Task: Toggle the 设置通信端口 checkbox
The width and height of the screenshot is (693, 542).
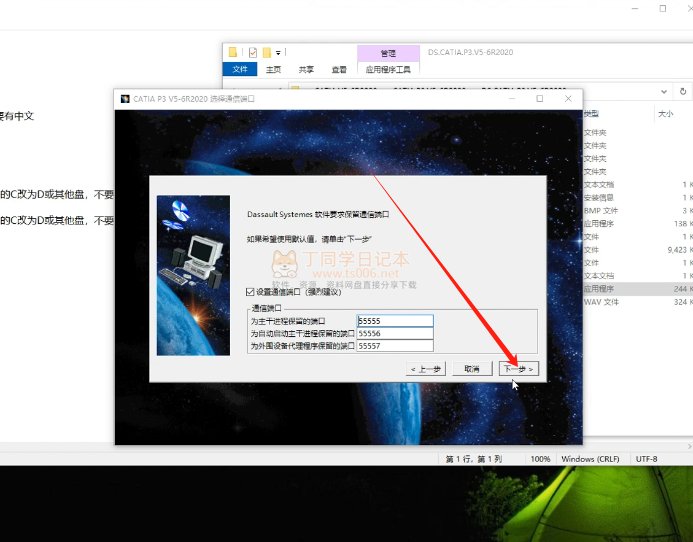Action: 250,292
